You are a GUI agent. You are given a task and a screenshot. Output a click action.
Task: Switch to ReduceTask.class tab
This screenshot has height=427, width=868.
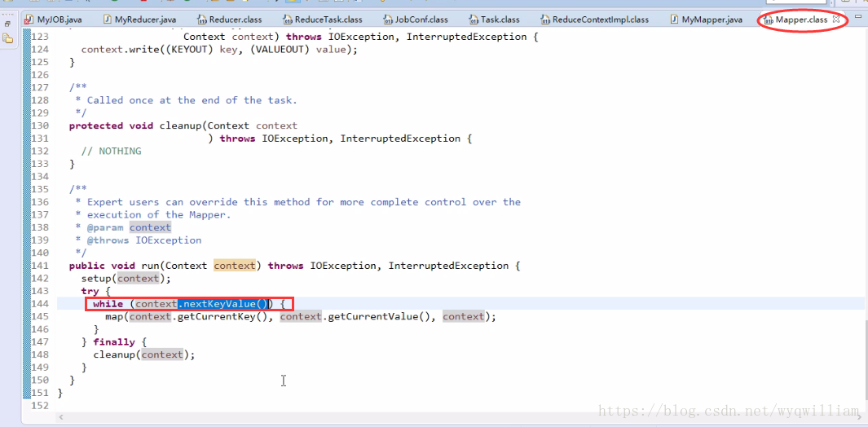[x=323, y=20]
